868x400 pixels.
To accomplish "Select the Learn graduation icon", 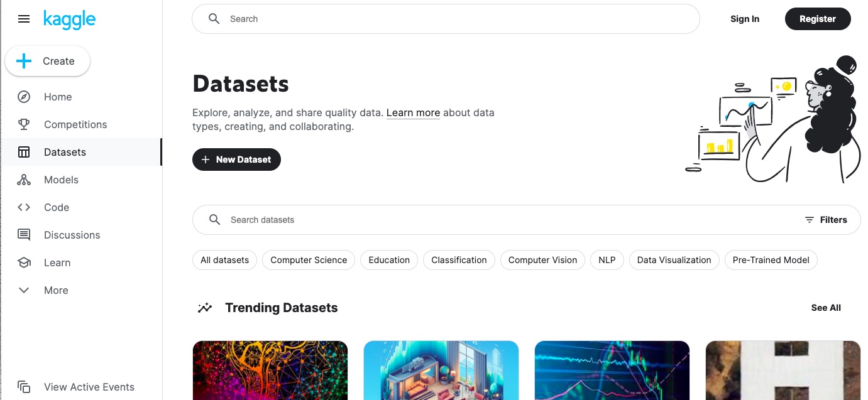I will point(23,262).
